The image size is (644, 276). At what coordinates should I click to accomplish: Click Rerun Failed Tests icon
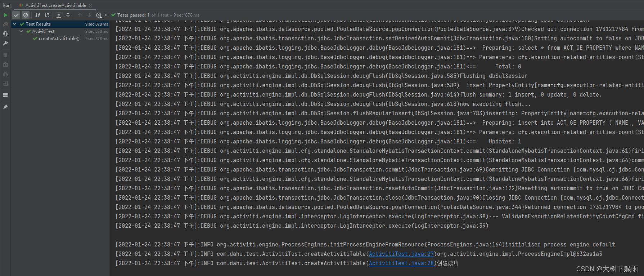coord(5,25)
